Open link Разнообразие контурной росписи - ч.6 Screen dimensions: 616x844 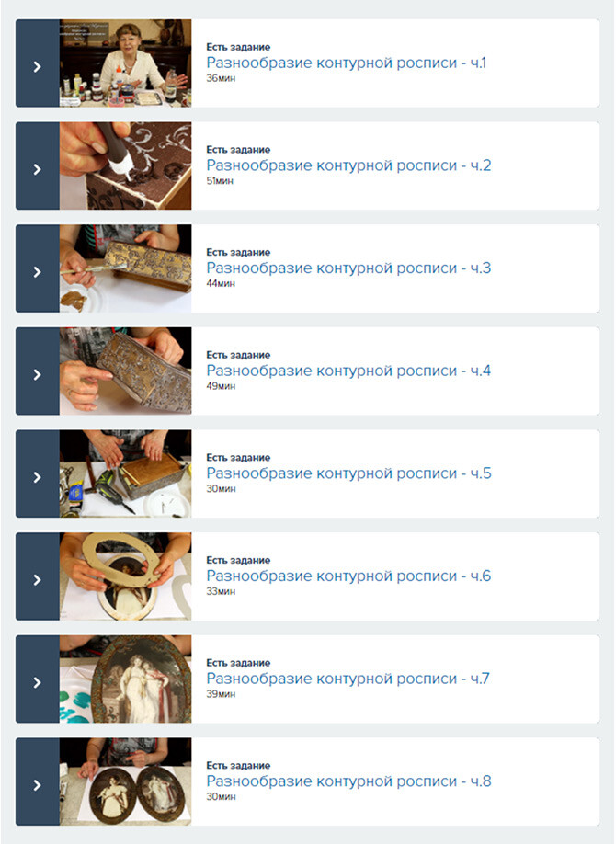point(348,576)
